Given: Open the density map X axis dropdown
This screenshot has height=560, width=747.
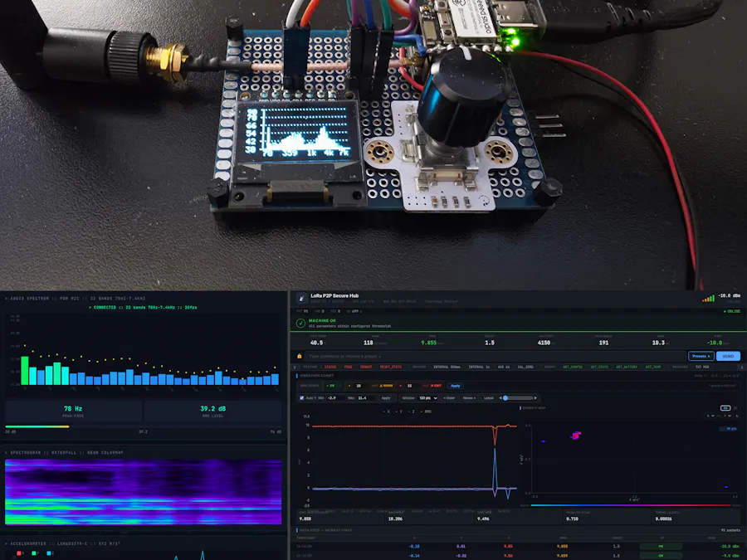Looking at the screenshot, I should tap(710, 416).
